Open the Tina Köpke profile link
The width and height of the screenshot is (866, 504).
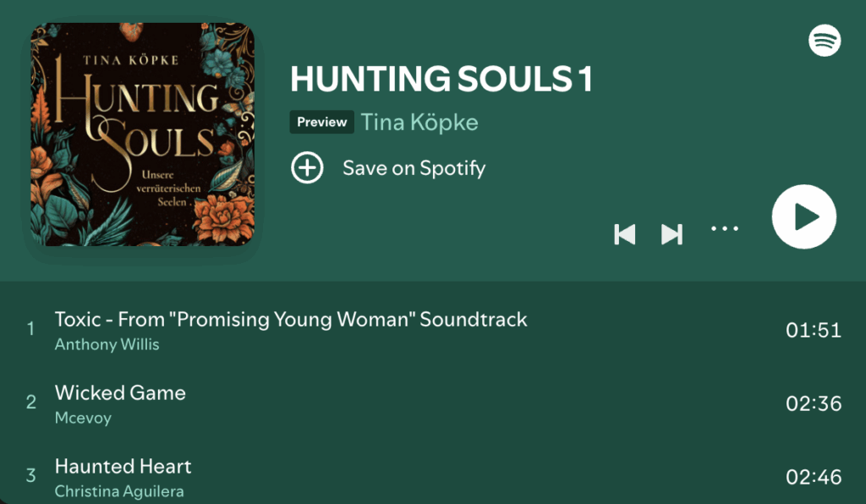(419, 122)
